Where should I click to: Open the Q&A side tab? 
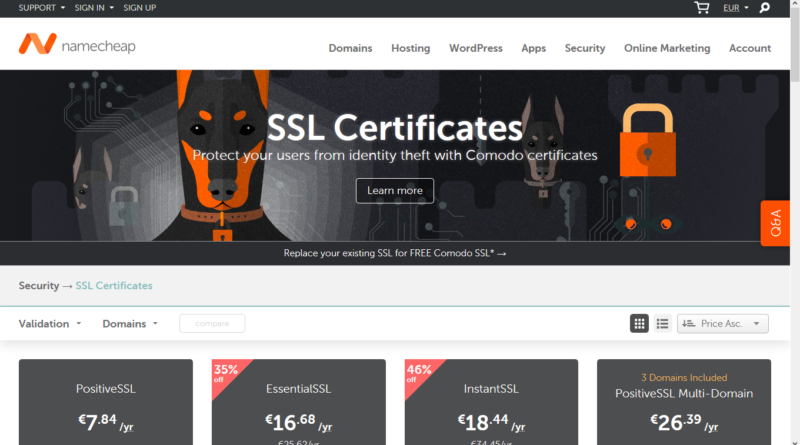point(775,223)
